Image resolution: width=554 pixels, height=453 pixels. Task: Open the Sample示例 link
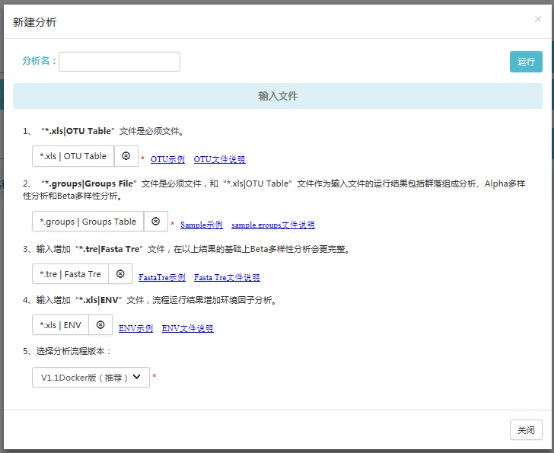pos(201,225)
